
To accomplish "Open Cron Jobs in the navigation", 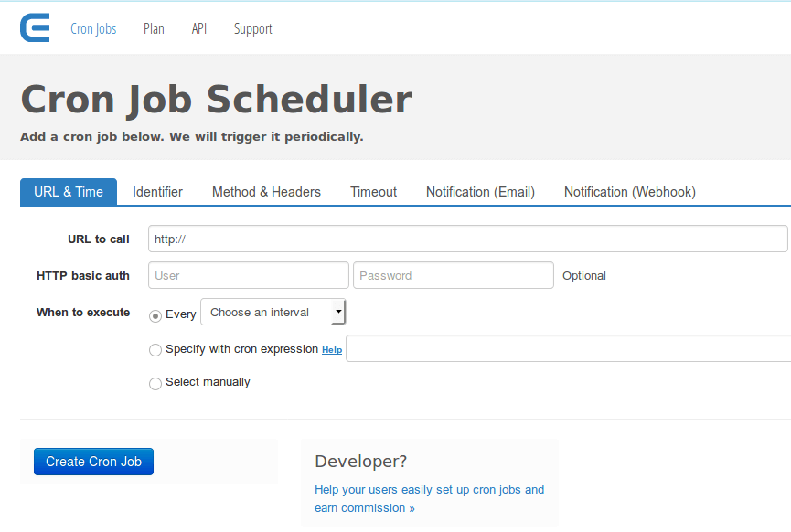I will [x=93, y=28].
